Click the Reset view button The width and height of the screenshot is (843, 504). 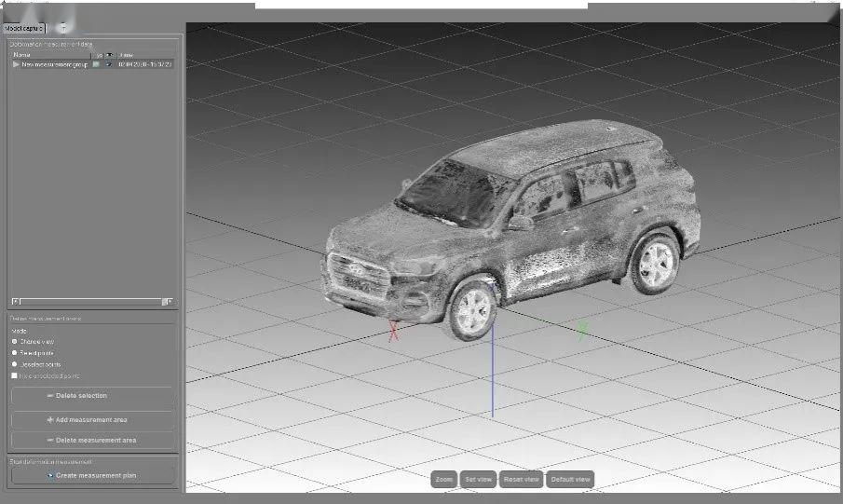coord(521,479)
